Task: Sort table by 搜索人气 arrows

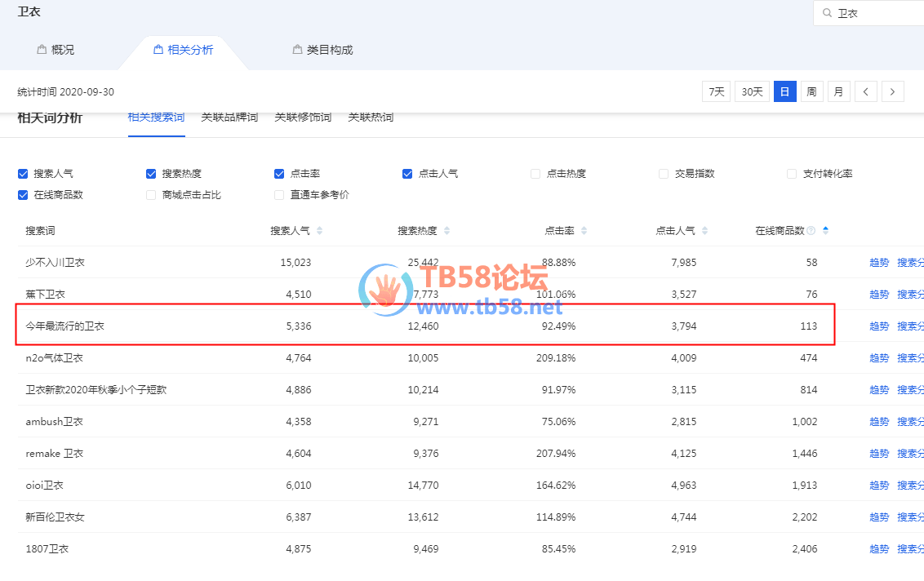Action: point(319,230)
